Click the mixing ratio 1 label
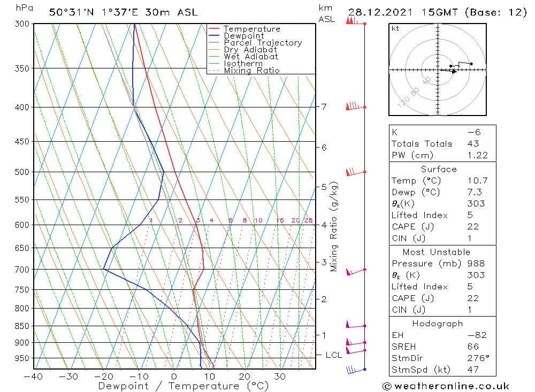Screen dimensions: 535x392 pyautogui.click(x=151, y=220)
